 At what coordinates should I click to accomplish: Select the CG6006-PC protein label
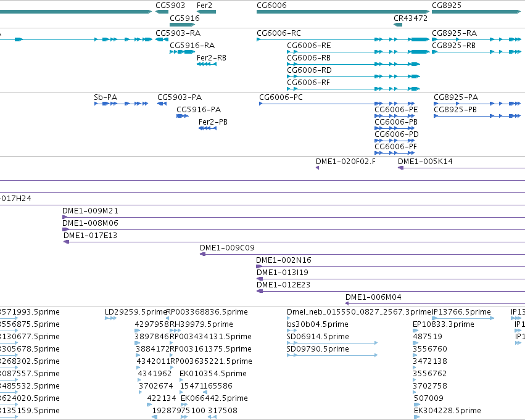[x=281, y=97]
